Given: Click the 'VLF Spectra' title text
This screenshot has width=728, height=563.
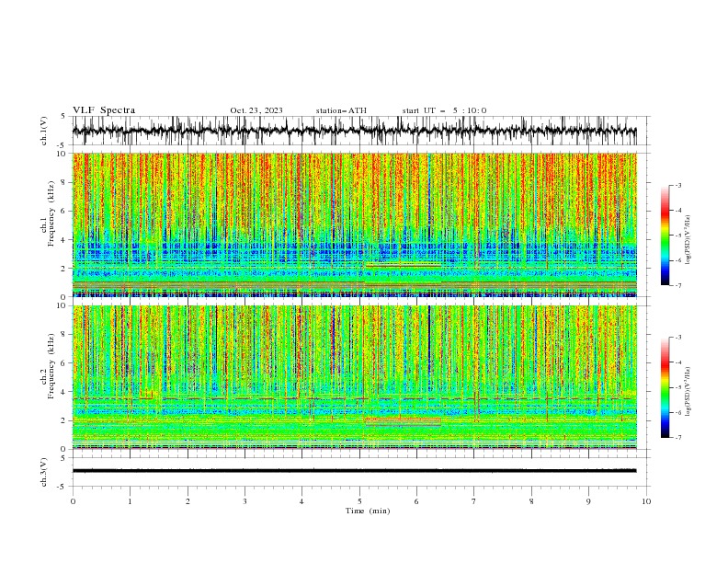Looking at the screenshot, I should pos(104,110).
